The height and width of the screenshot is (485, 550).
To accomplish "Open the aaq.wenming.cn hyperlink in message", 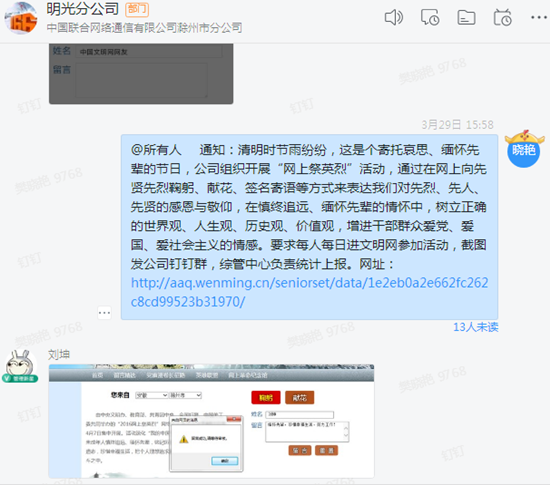I will click(309, 292).
